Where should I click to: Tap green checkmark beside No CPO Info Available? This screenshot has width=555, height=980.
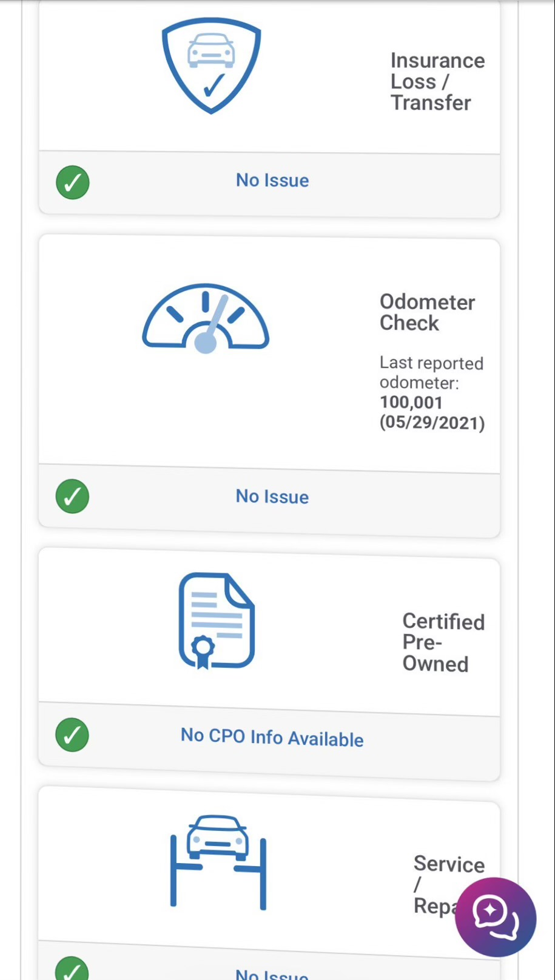coord(72,735)
